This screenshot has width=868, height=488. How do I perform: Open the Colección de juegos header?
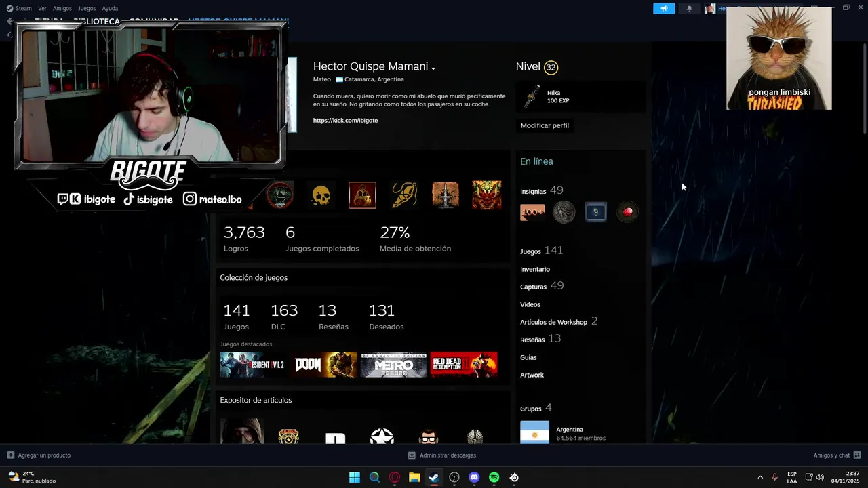[254, 277]
